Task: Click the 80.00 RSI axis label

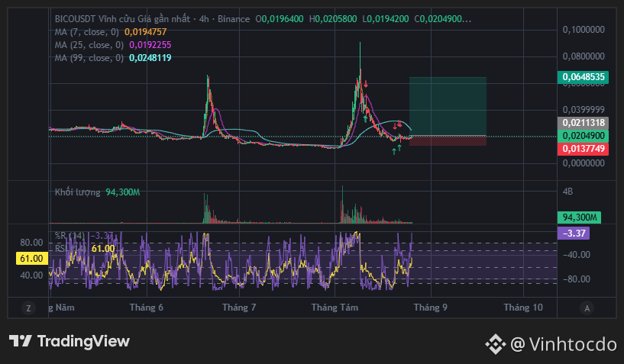Action: point(31,243)
